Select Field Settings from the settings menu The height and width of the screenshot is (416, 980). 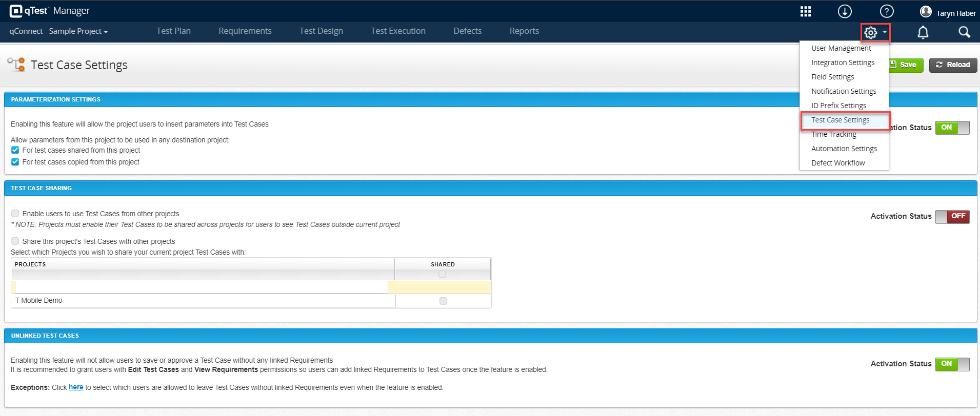pyautogui.click(x=832, y=77)
